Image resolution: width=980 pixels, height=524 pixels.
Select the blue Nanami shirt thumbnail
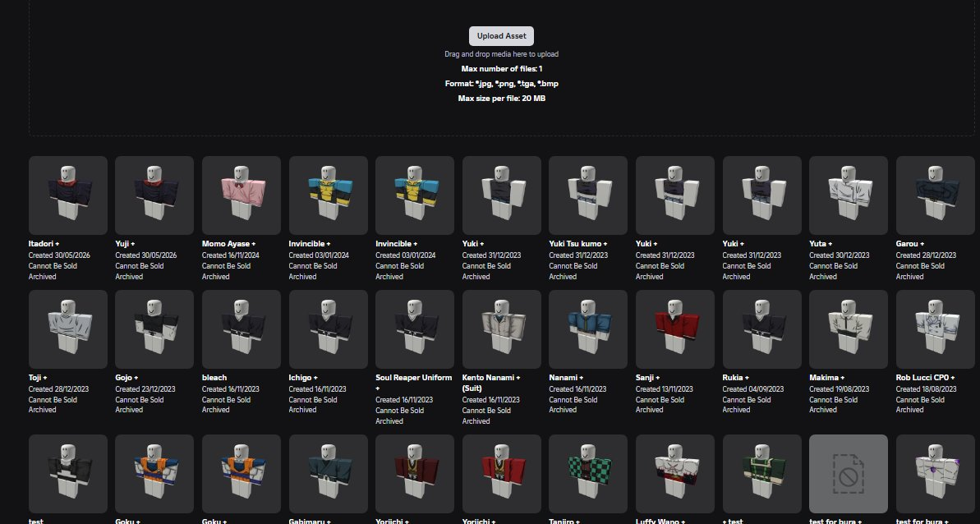click(588, 329)
